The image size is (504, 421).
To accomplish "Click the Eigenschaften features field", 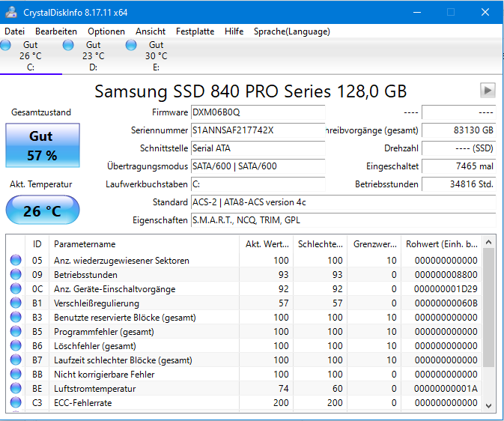I will click(x=343, y=220).
